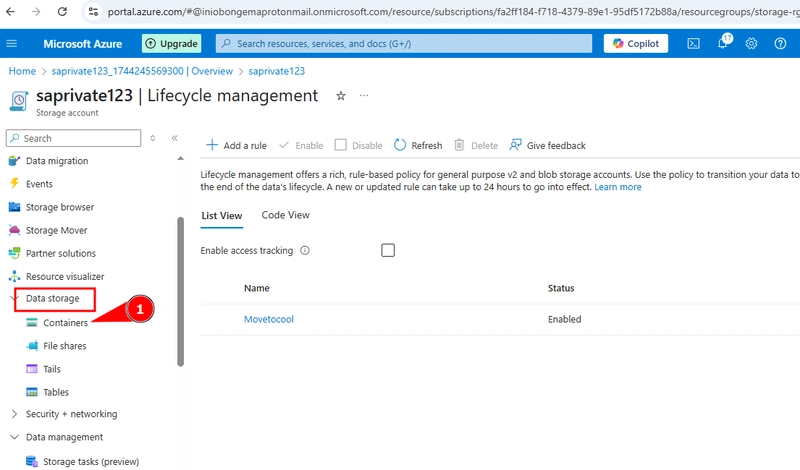The height and width of the screenshot is (470, 800).
Task: Open the Azure portal hamburger menu
Action: (x=12, y=43)
